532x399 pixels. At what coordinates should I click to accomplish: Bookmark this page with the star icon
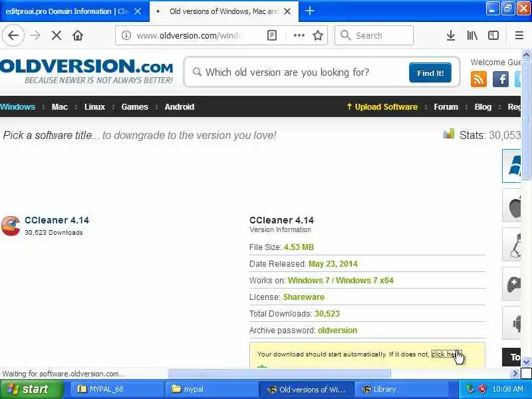tap(318, 35)
